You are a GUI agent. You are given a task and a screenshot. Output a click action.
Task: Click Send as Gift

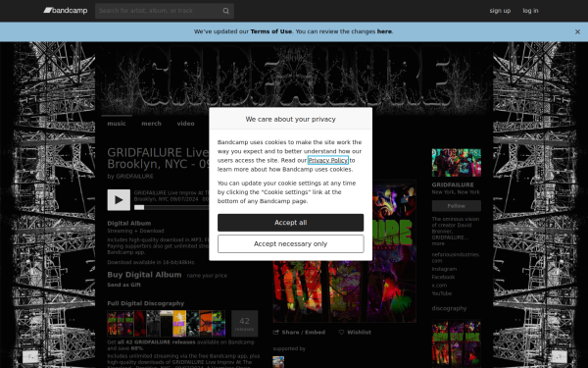124,285
